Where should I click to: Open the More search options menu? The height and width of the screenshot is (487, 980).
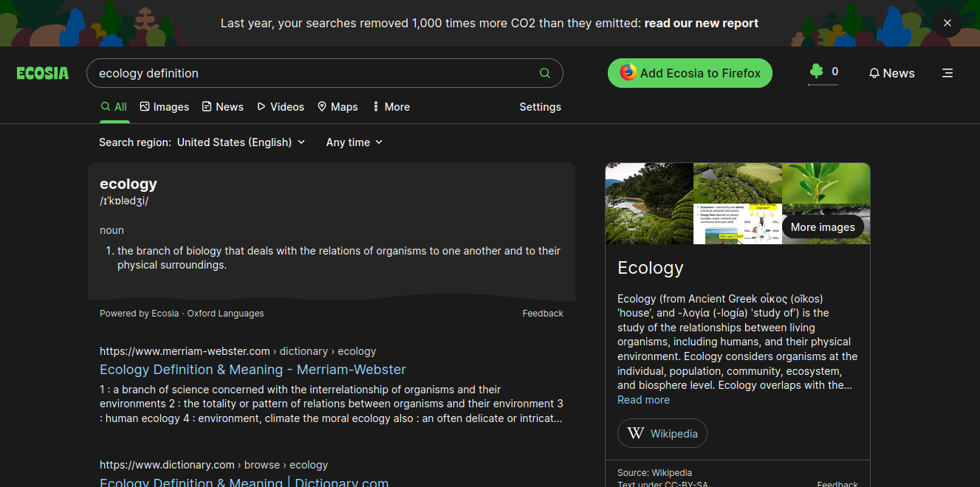pyautogui.click(x=391, y=107)
